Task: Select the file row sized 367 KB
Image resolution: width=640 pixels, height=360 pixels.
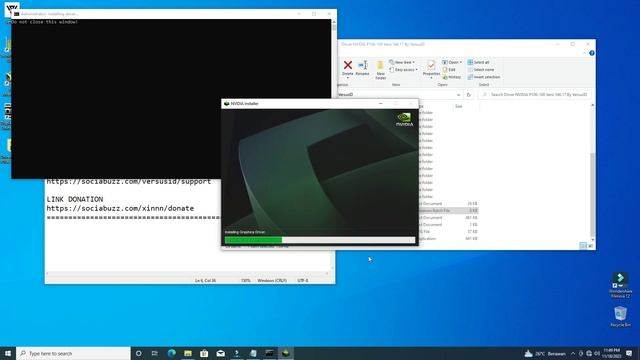Action: (448, 218)
